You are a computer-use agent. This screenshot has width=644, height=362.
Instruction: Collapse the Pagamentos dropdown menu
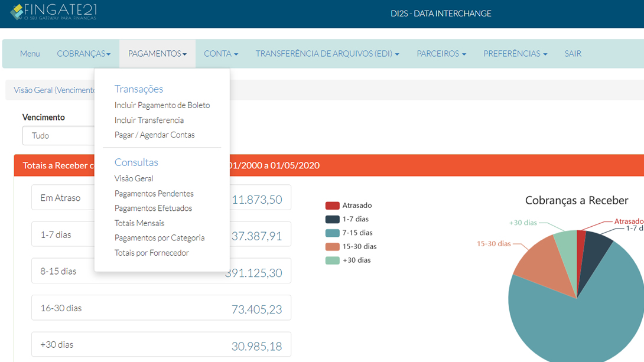(157, 54)
